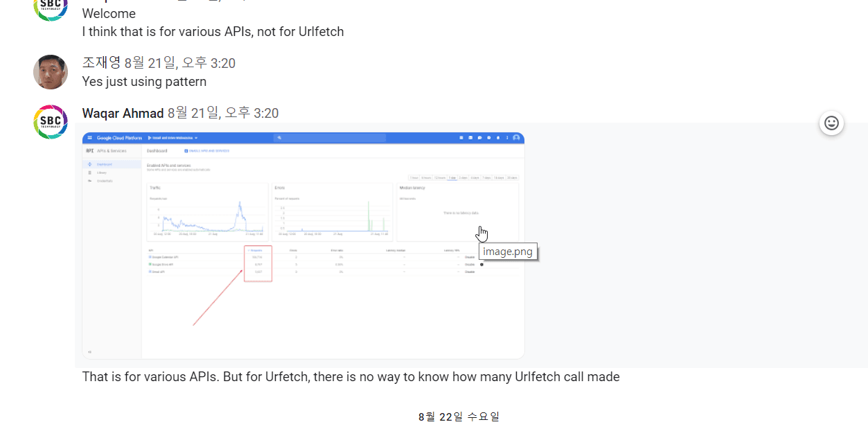
Task: Click the add emoji reaction smiley button
Action: click(x=831, y=123)
